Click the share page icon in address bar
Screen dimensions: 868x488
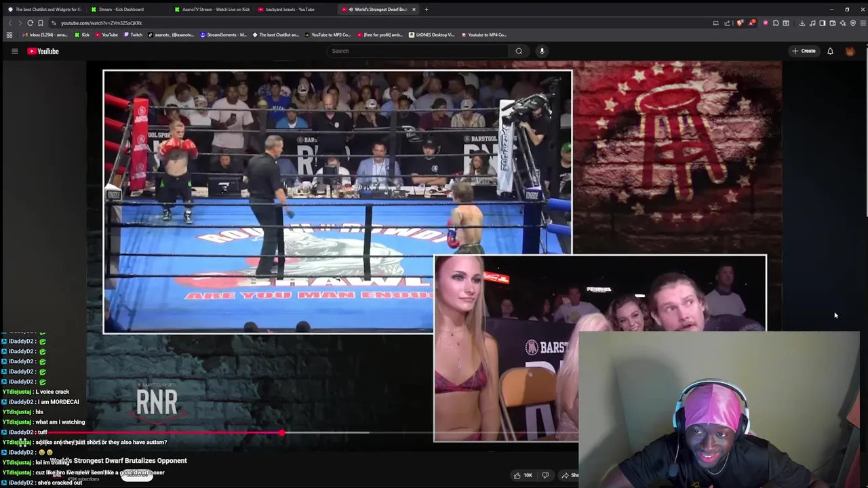click(x=727, y=23)
